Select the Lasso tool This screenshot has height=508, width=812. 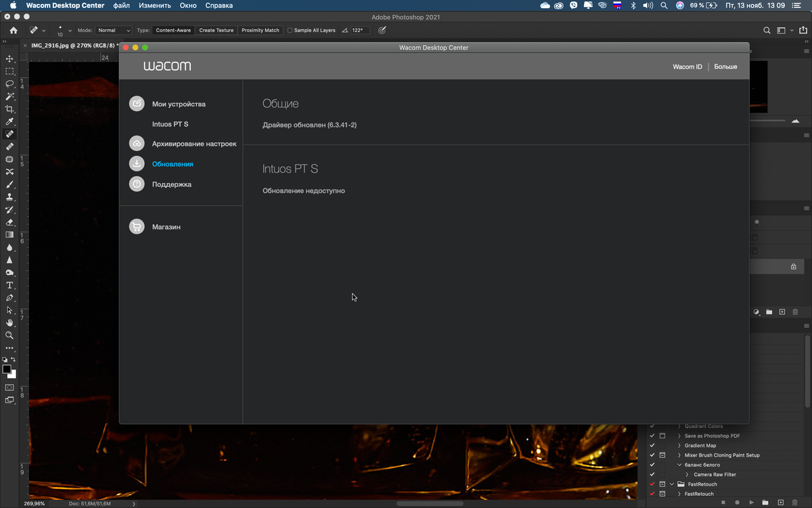[x=9, y=84]
